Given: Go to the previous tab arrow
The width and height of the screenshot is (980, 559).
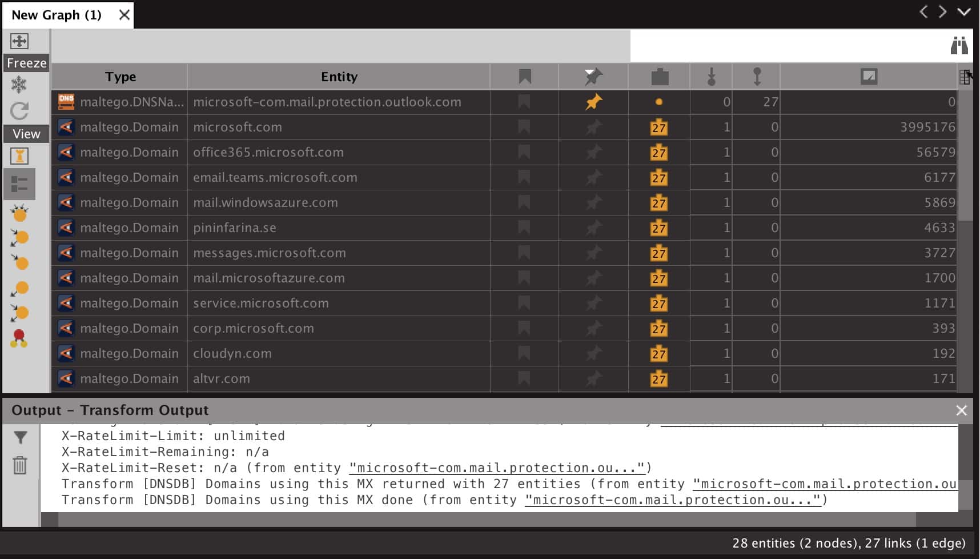Looking at the screenshot, I should point(923,12).
